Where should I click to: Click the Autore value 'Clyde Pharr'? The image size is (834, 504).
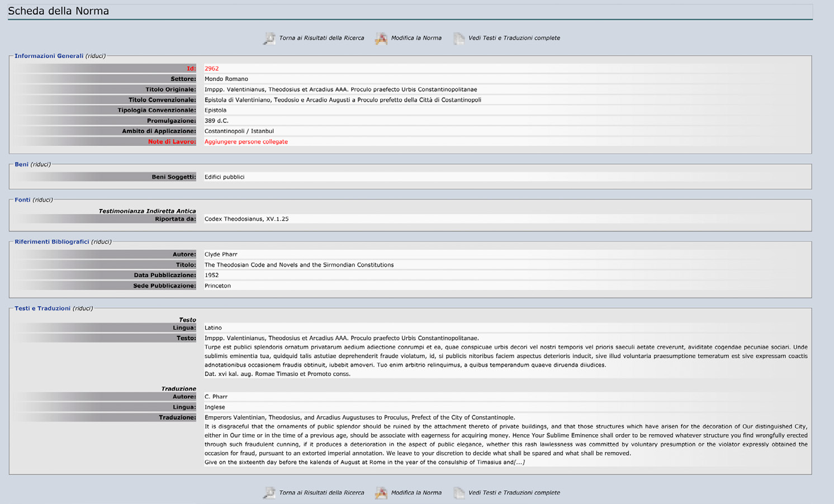click(221, 254)
